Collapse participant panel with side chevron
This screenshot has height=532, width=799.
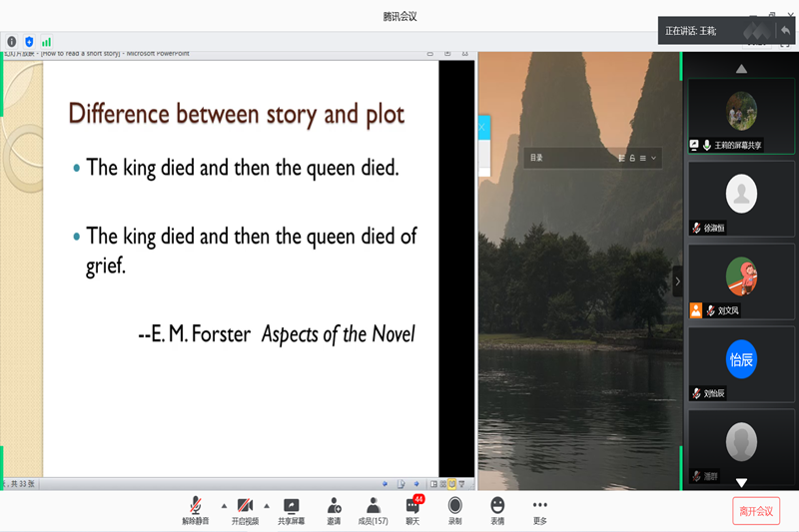pyautogui.click(x=678, y=281)
